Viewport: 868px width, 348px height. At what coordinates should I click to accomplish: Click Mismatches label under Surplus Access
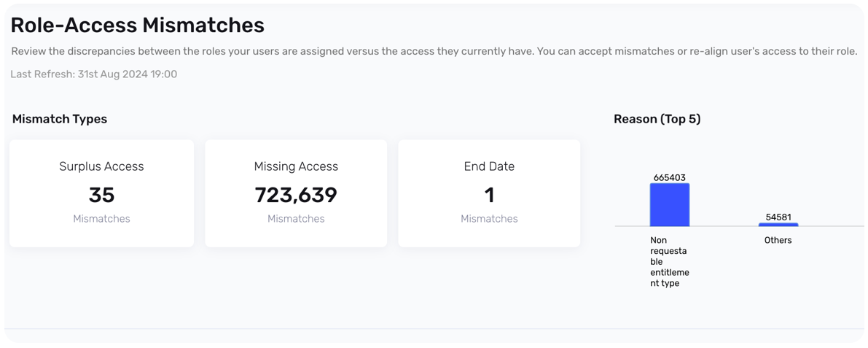tap(101, 218)
